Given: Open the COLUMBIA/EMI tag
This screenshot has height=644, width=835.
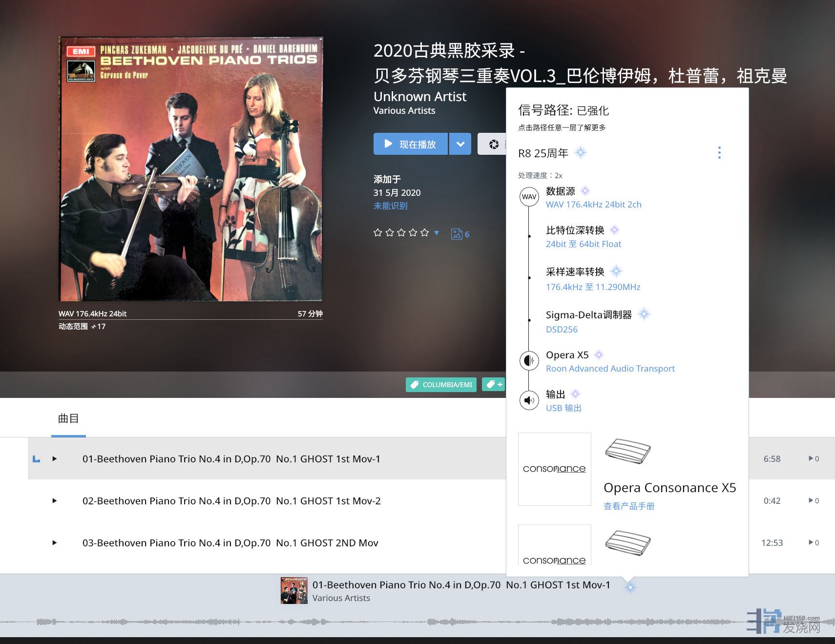Looking at the screenshot, I should (441, 385).
